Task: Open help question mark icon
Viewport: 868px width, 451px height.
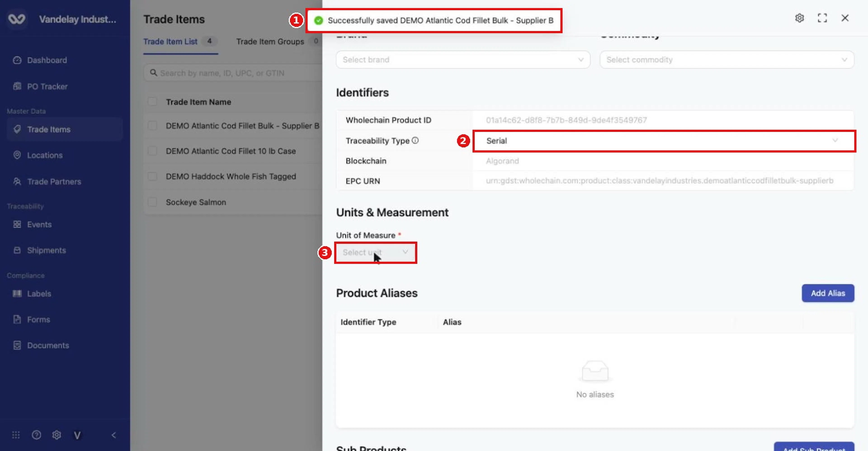Action: [x=36, y=435]
